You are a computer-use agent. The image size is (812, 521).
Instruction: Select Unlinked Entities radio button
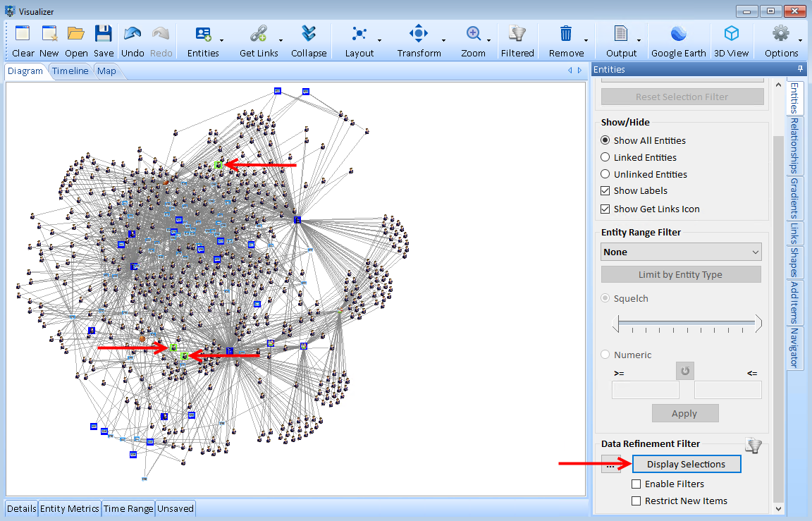coord(605,174)
